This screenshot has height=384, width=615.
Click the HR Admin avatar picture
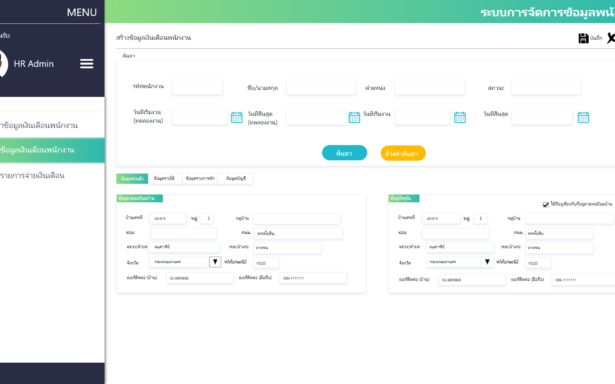3,64
